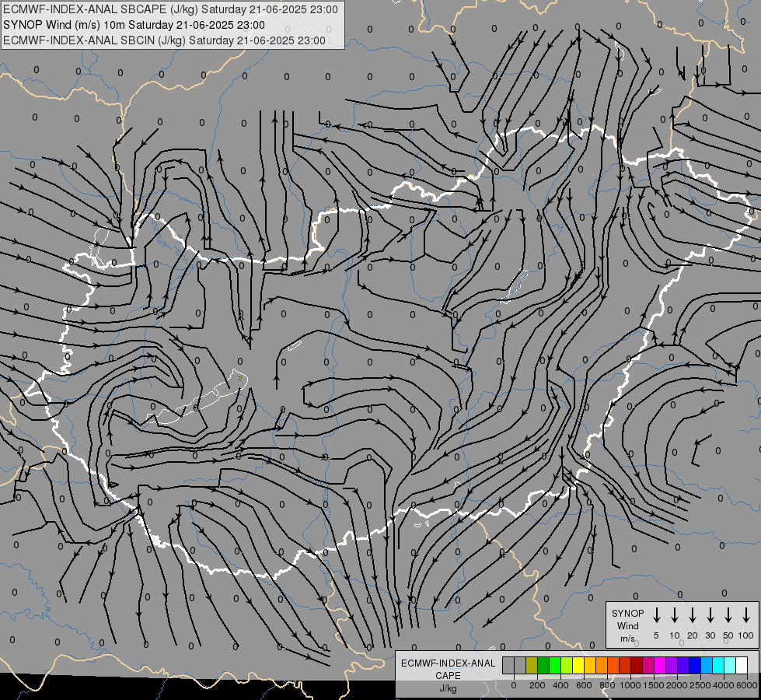Click the SYNOP Wind 10m title line

(134, 25)
